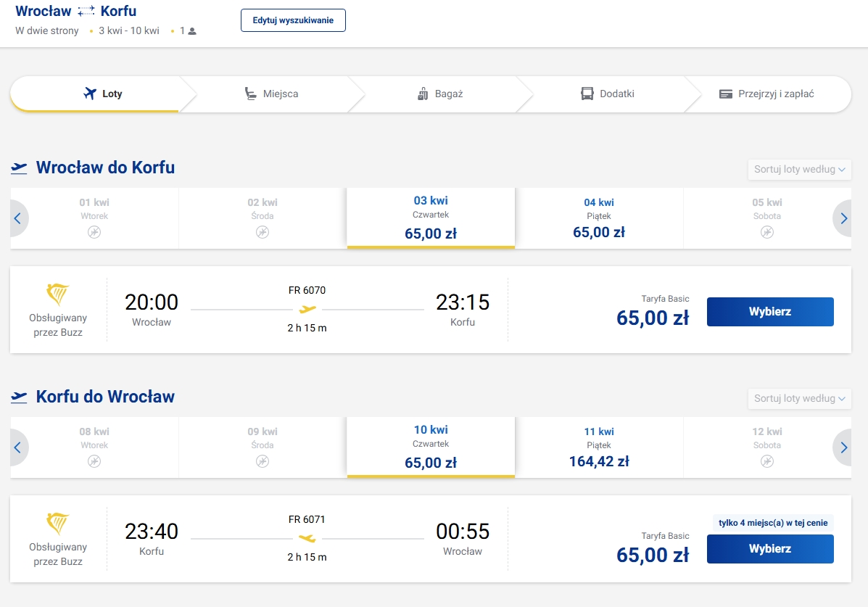Image resolution: width=868 pixels, height=607 pixels.
Task: Click the no-flight icon under 01 kwi Wtorek
Action: (x=94, y=232)
